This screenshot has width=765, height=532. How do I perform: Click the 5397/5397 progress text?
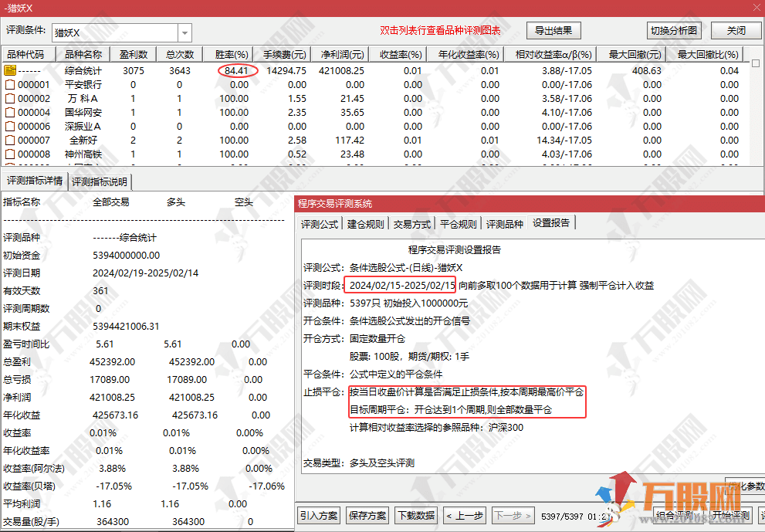pos(562,517)
